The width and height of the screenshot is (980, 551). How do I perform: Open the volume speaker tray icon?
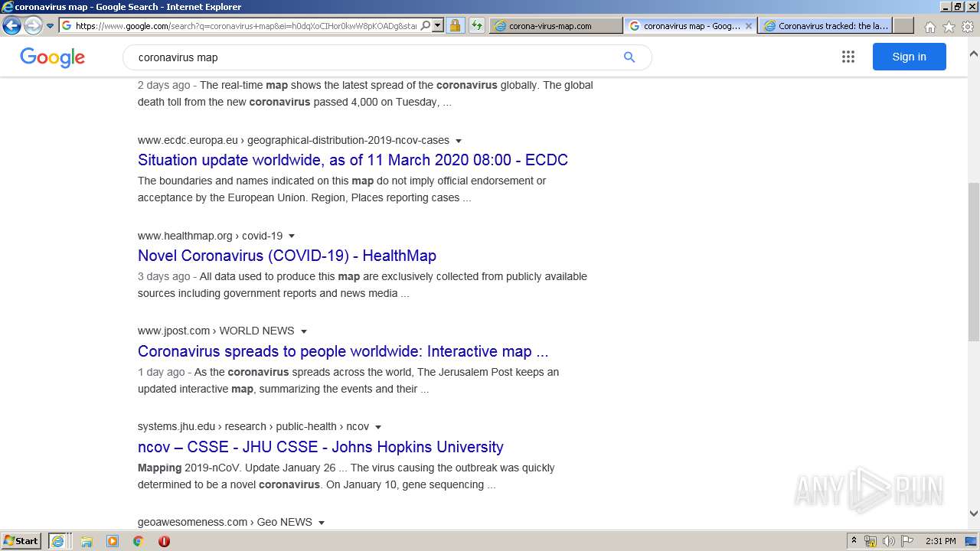point(889,541)
